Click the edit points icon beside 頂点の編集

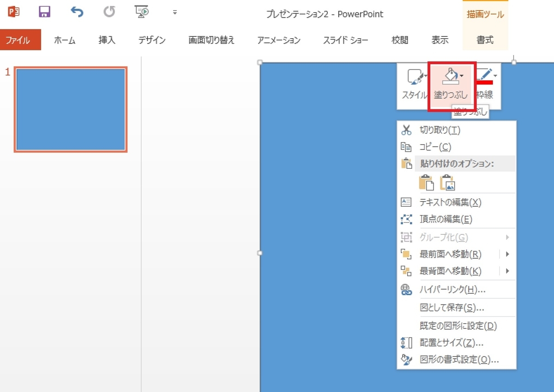[x=406, y=219]
